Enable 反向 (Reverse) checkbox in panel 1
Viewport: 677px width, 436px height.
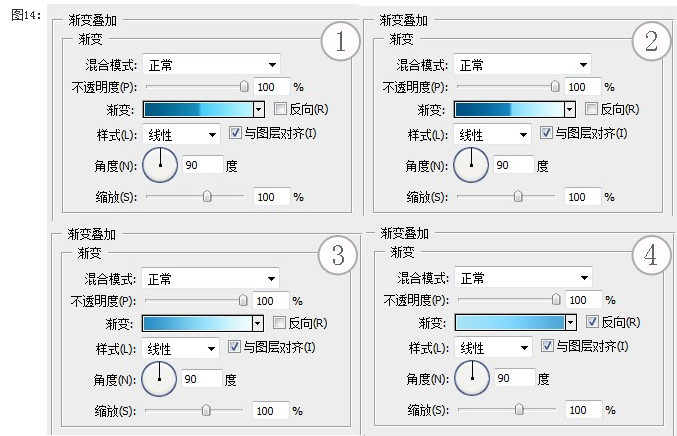point(280,109)
